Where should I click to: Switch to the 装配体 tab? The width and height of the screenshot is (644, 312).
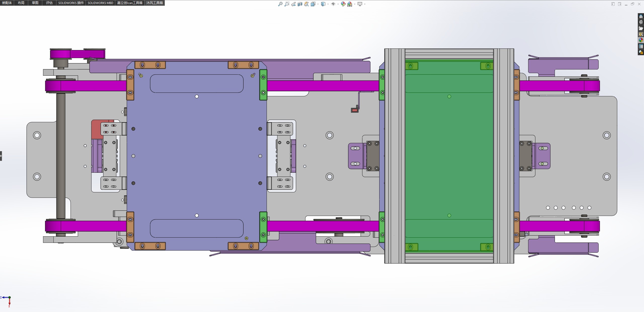(x=7, y=3)
